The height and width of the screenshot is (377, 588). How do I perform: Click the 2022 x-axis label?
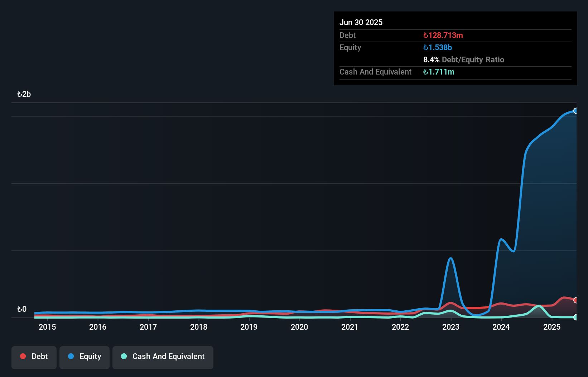(x=400, y=327)
